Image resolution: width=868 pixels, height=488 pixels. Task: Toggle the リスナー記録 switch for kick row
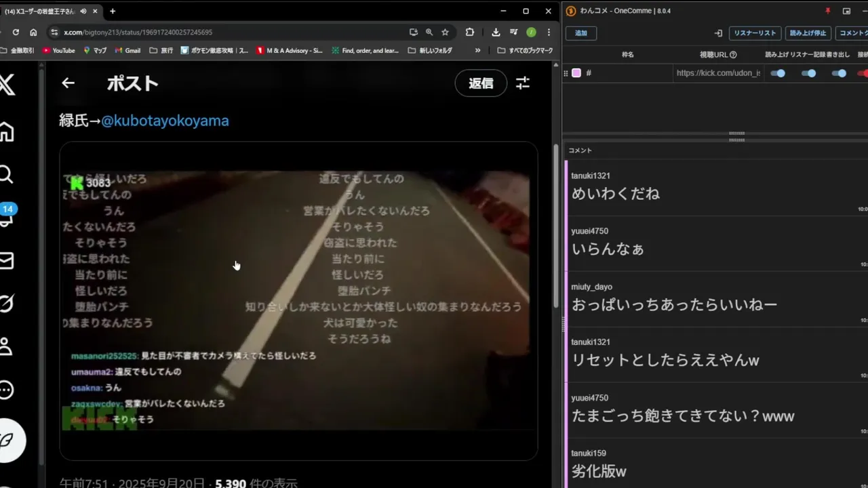pos(808,73)
